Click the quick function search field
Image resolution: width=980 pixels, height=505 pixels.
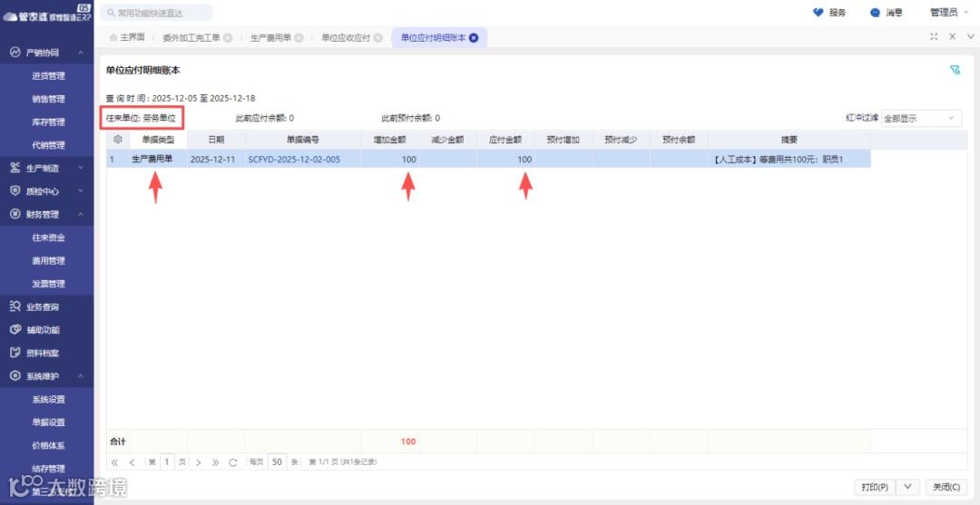[156, 13]
